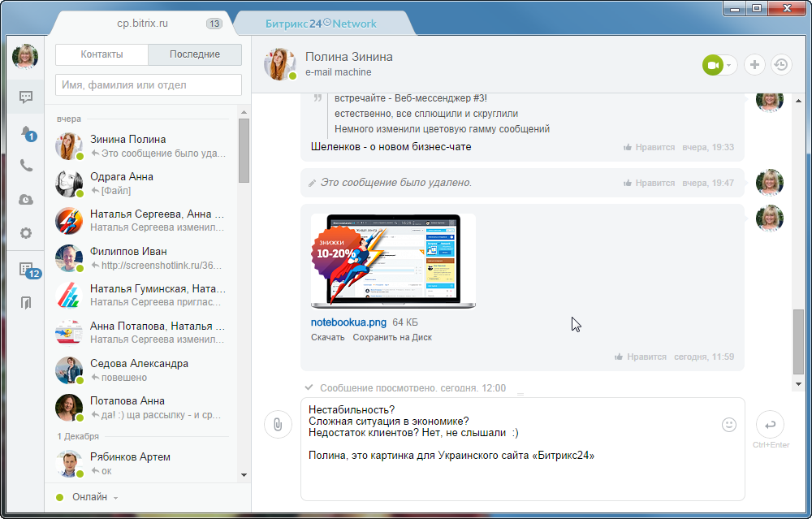The width and height of the screenshot is (812, 519).
Task: Click contact list scrollbar down arrow
Action: 244,475
